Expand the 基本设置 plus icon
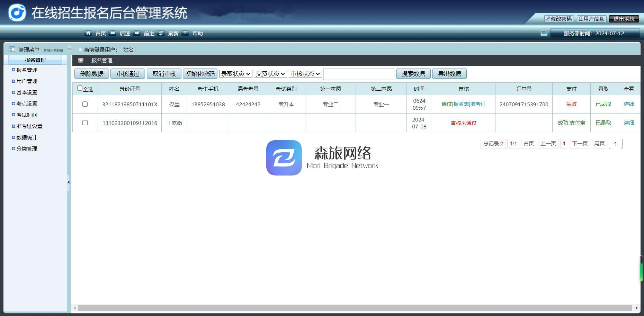The width and height of the screenshot is (644, 316). 14,92
